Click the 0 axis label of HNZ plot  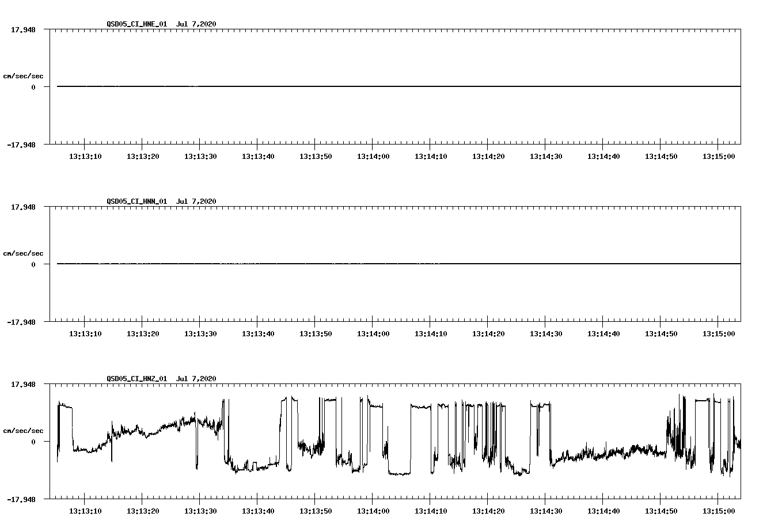[33, 442]
